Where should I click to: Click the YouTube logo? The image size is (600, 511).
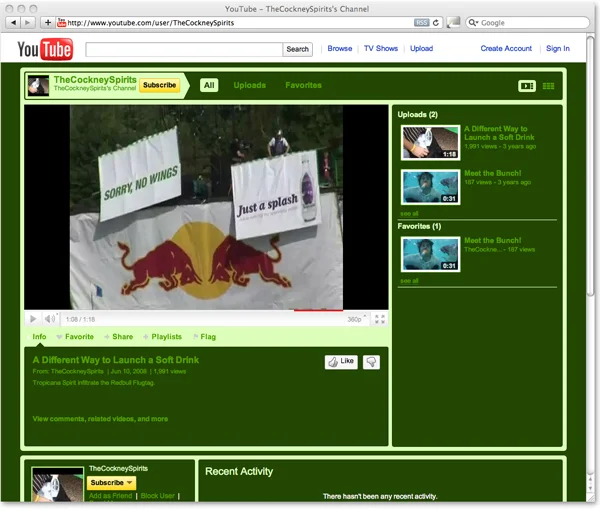(x=45, y=49)
